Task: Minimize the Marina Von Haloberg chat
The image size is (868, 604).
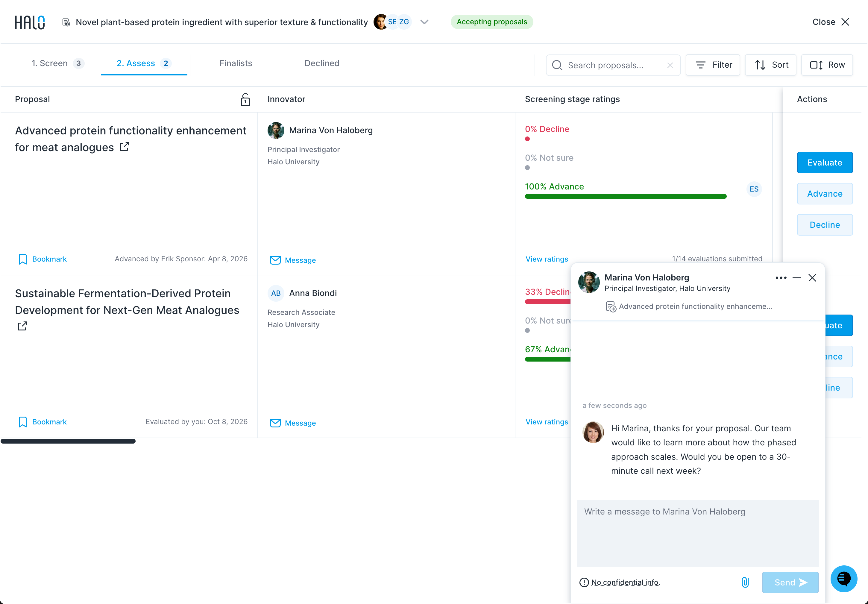Action: tap(796, 278)
